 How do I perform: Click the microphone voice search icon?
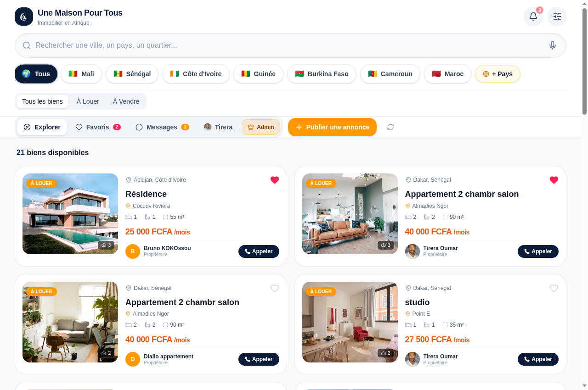[x=553, y=45]
